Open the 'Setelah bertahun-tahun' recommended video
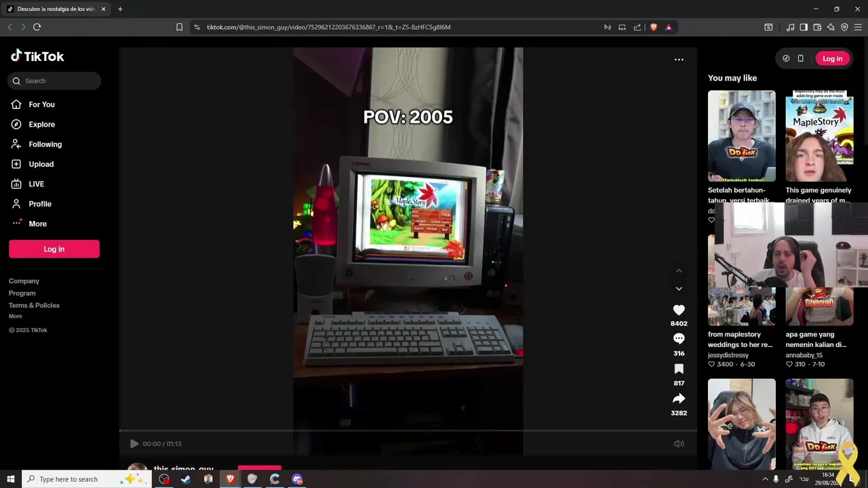 click(741, 136)
